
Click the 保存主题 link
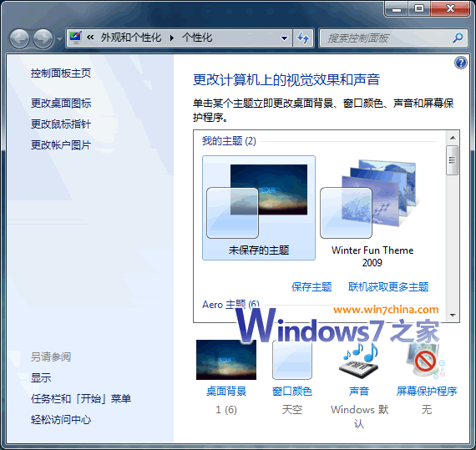point(311,286)
